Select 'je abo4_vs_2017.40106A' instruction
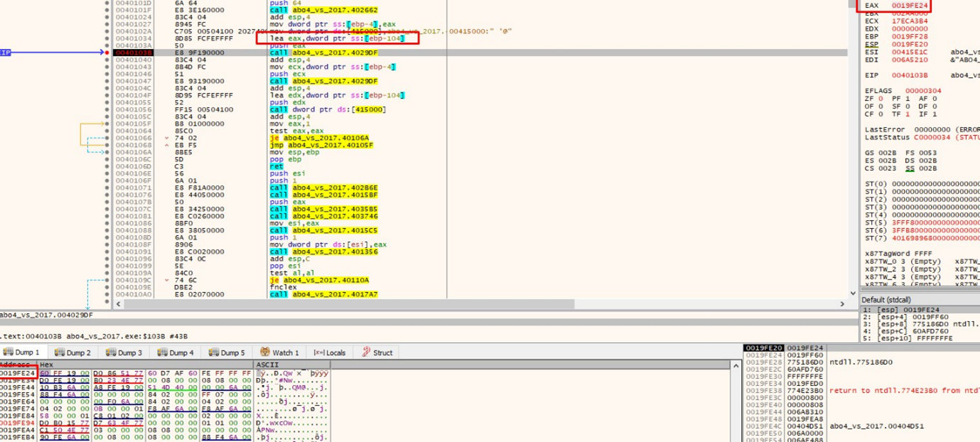The image size is (980, 442). click(319, 138)
